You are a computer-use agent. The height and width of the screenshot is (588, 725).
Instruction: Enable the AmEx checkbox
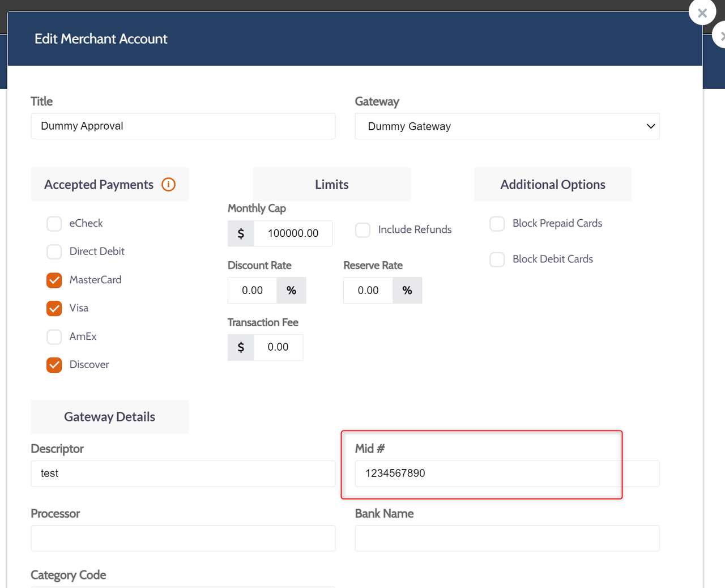coord(54,336)
